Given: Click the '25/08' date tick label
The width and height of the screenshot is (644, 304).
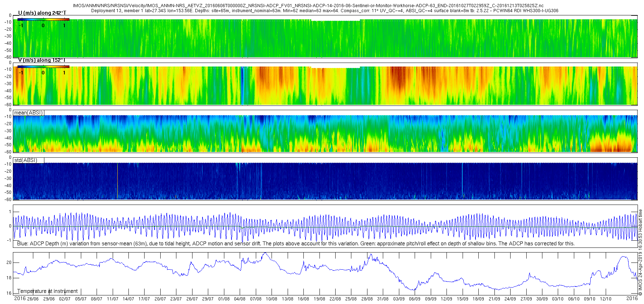Looking at the screenshot, I should pyautogui.click(x=351, y=299).
